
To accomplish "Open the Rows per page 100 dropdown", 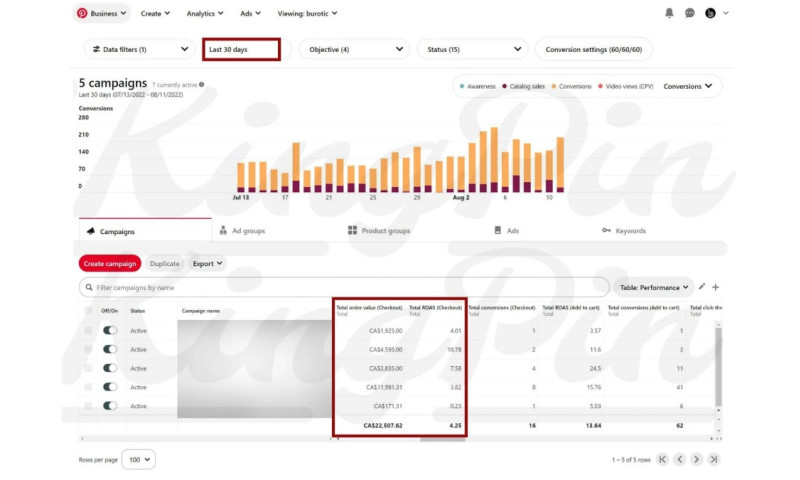I will coord(136,459).
